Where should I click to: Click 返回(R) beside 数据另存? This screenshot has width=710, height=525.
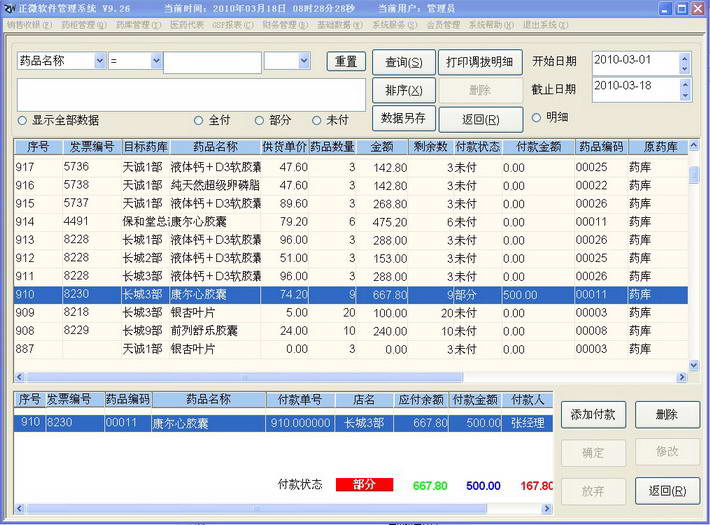(480, 120)
